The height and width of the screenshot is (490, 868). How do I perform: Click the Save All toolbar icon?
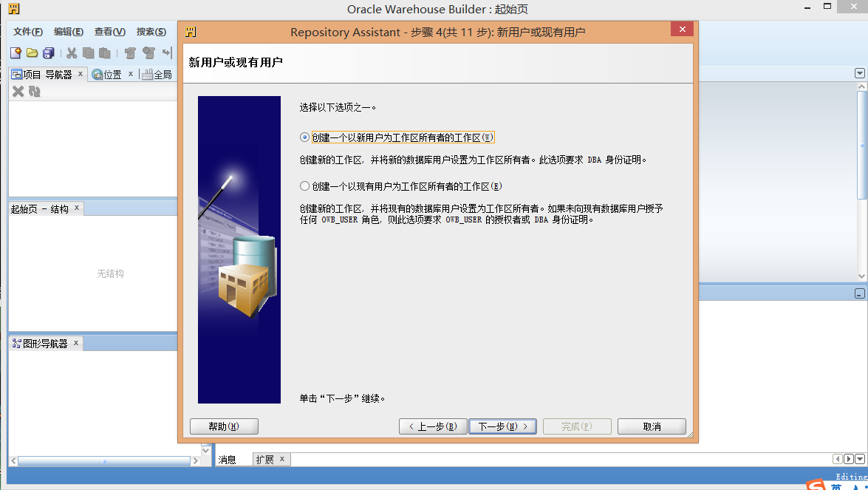point(49,52)
